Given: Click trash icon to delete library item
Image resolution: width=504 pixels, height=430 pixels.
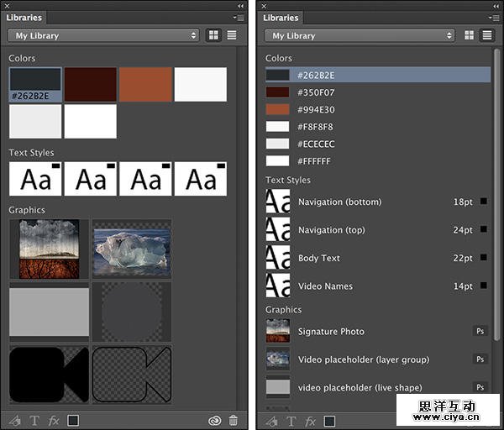Looking at the screenshot, I should pyautogui.click(x=234, y=420).
